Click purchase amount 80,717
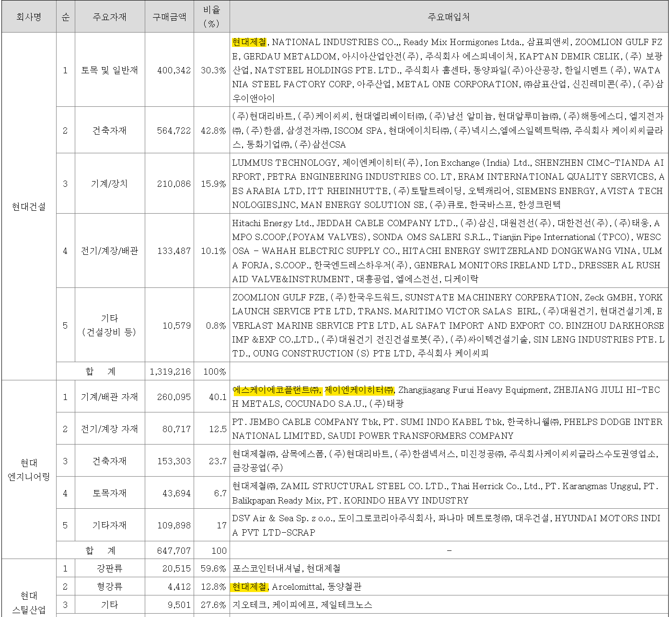Viewport: 672px width, 617px height. tap(176, 429)
